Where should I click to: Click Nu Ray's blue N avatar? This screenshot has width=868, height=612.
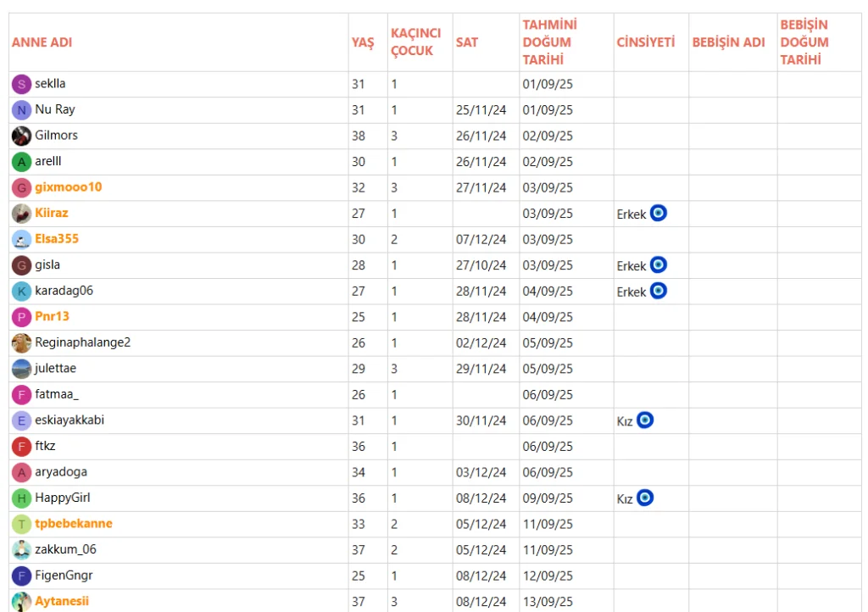pyautogui.click(x=22, y=110)
